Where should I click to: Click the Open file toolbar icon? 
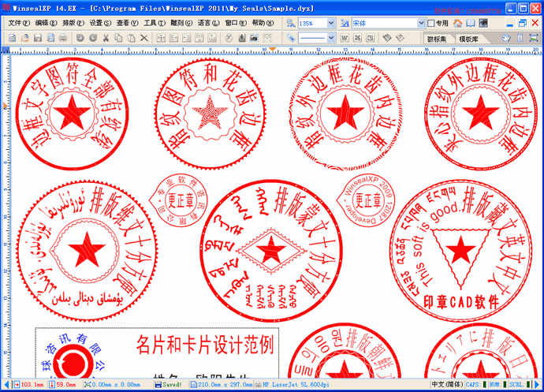tap(25, 38)
